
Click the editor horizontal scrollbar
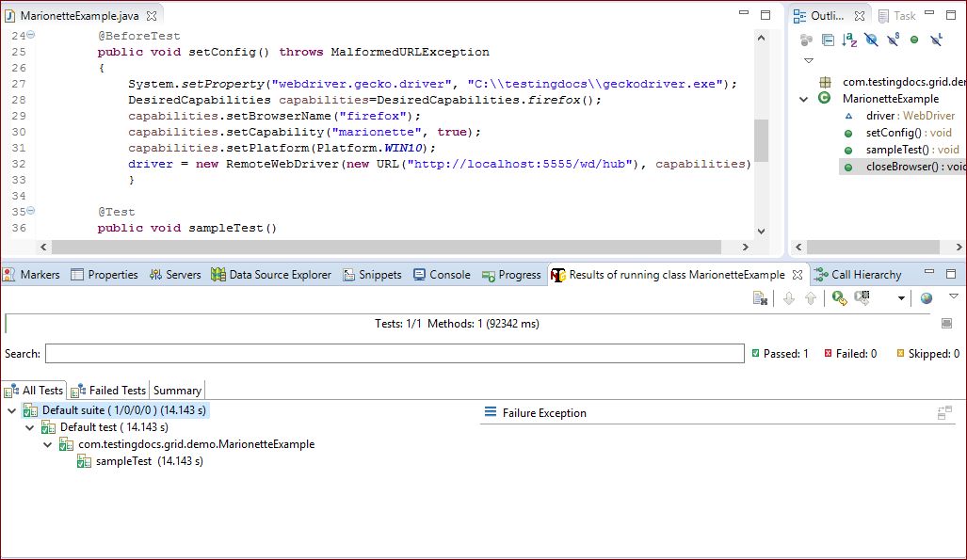point(387,247)
